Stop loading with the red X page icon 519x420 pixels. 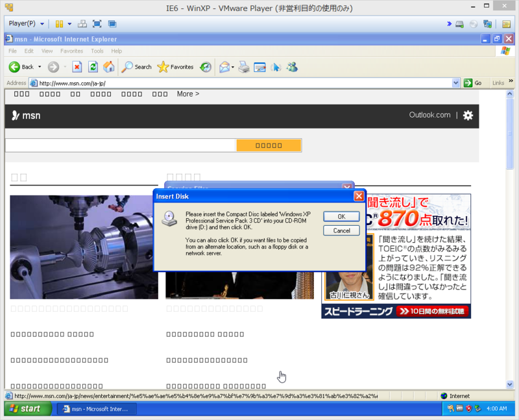coord(77,67)
